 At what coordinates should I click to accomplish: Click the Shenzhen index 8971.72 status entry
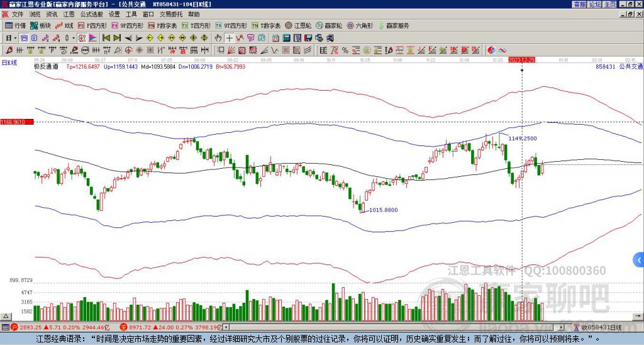pos(170,327)
